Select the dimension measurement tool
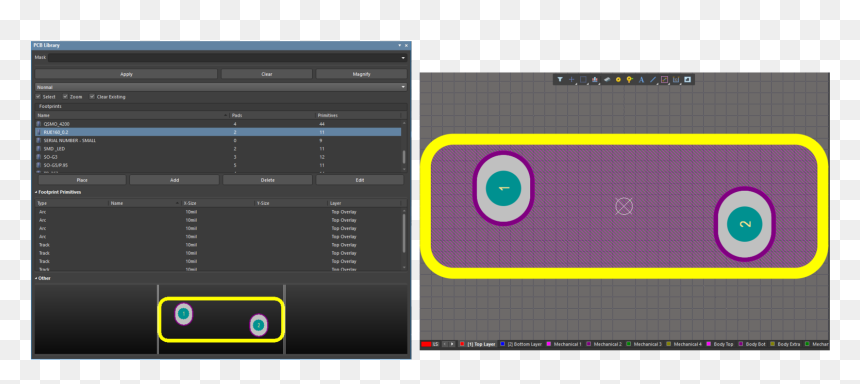 pos(676,80)
